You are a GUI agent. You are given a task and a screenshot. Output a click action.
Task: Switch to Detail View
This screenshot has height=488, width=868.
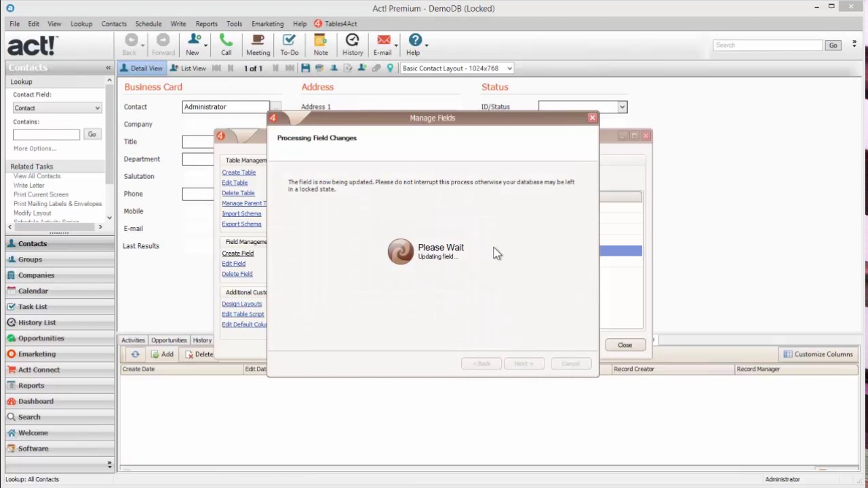pos(141,68)
